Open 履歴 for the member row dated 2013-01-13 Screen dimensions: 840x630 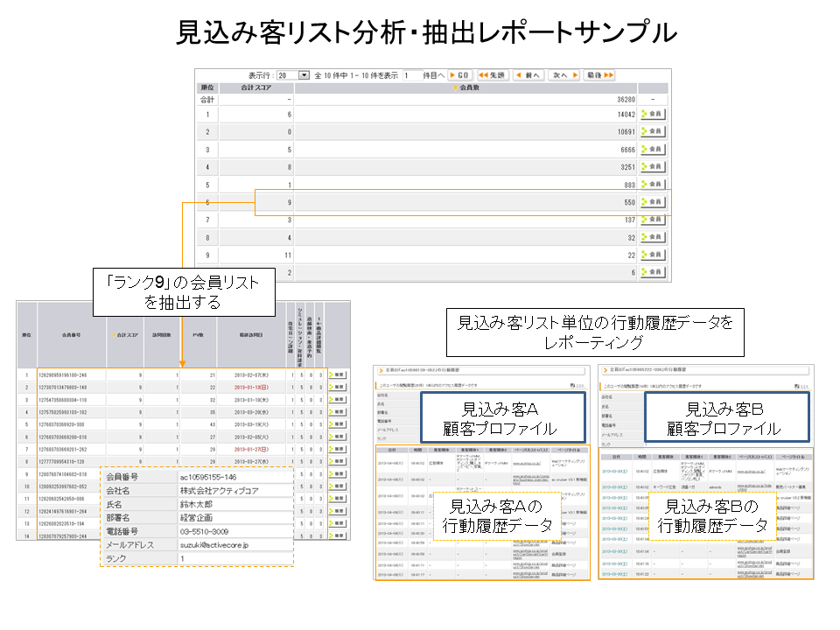pyautogui.click(x=338, y=388)
